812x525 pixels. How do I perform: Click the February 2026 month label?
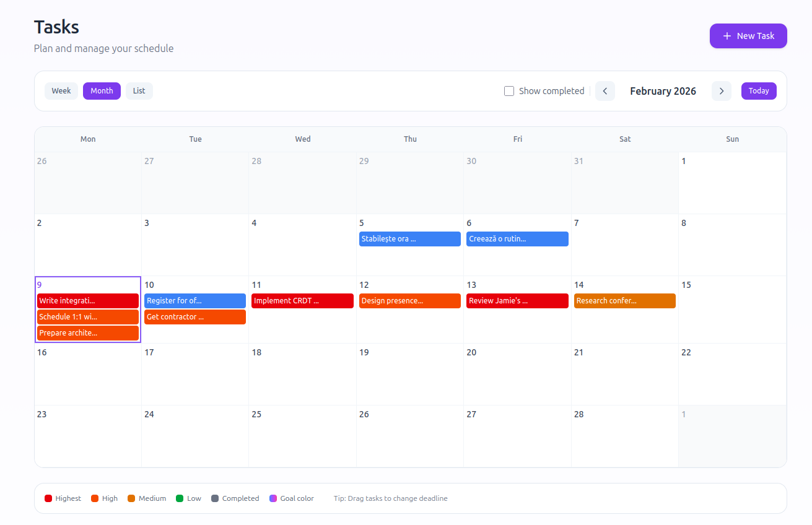(663, 91)
